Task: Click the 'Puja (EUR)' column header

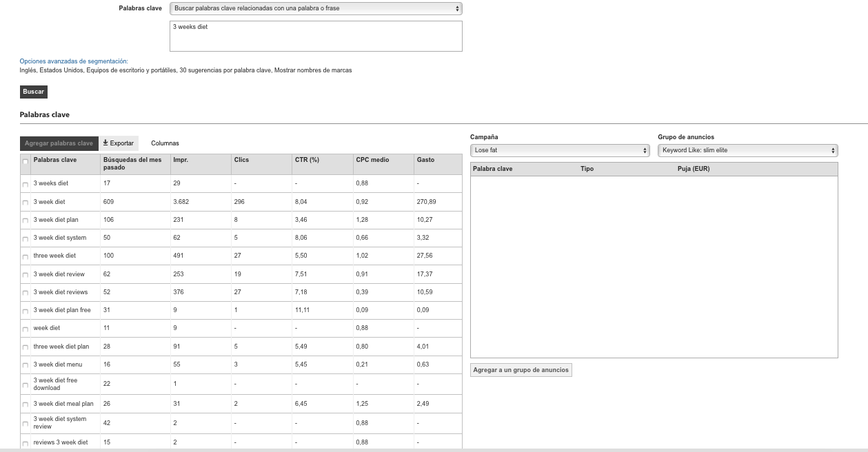Action: pos(694,169)
